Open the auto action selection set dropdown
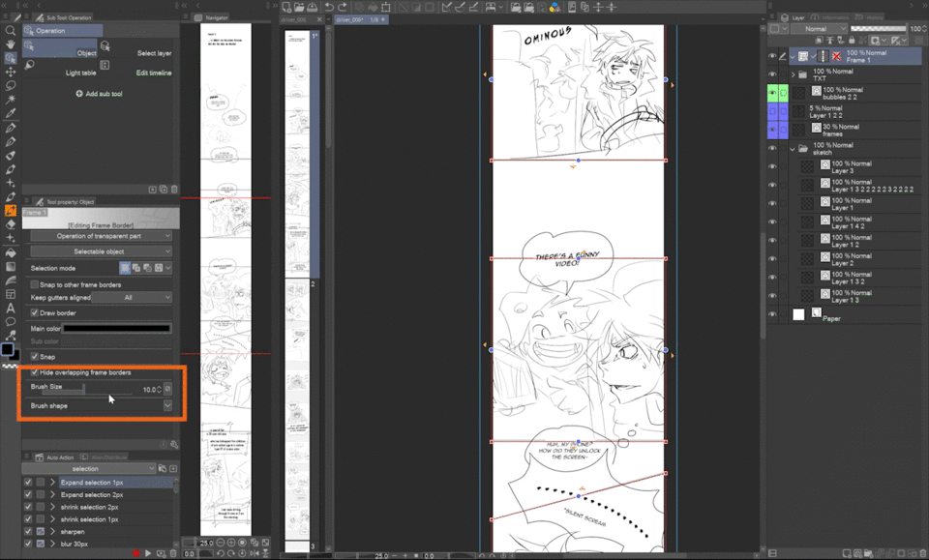This screenshot has height=560, width=929. pos(89,468)
